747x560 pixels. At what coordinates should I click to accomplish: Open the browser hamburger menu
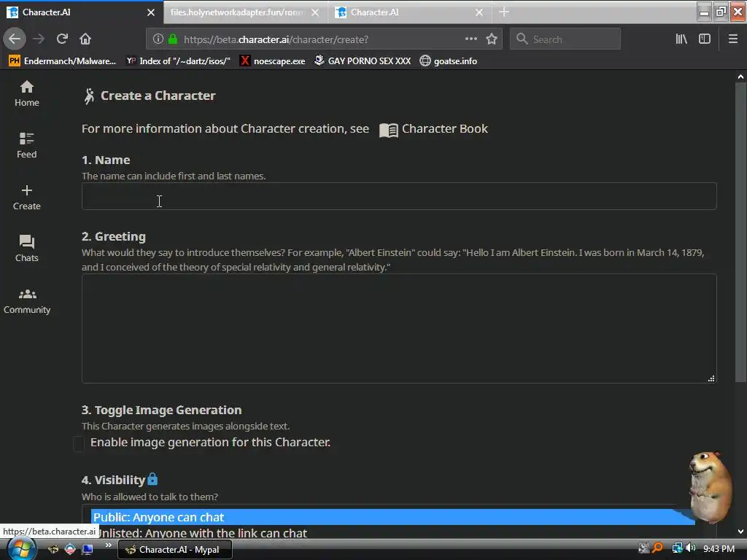pos(733,39)
